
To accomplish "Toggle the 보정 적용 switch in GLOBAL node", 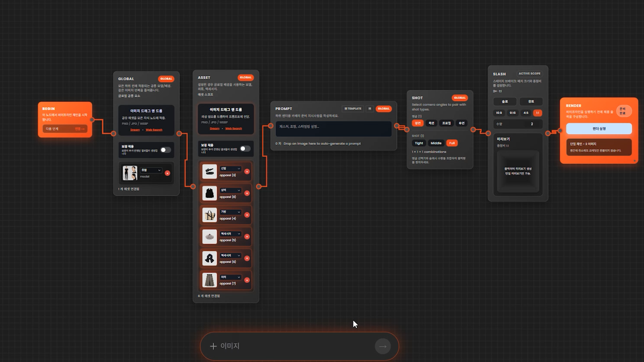I will [165, 150].
